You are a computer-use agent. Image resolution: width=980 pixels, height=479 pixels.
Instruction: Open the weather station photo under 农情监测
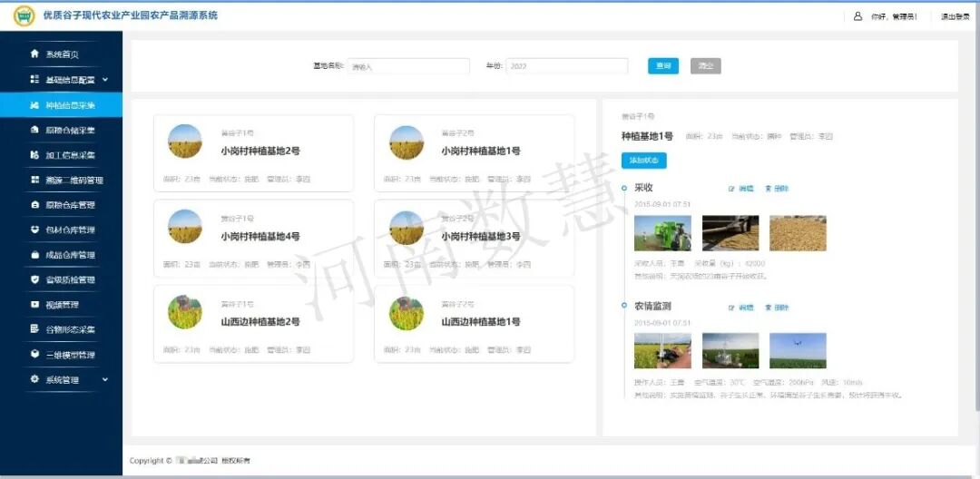(x=730, y=350)
